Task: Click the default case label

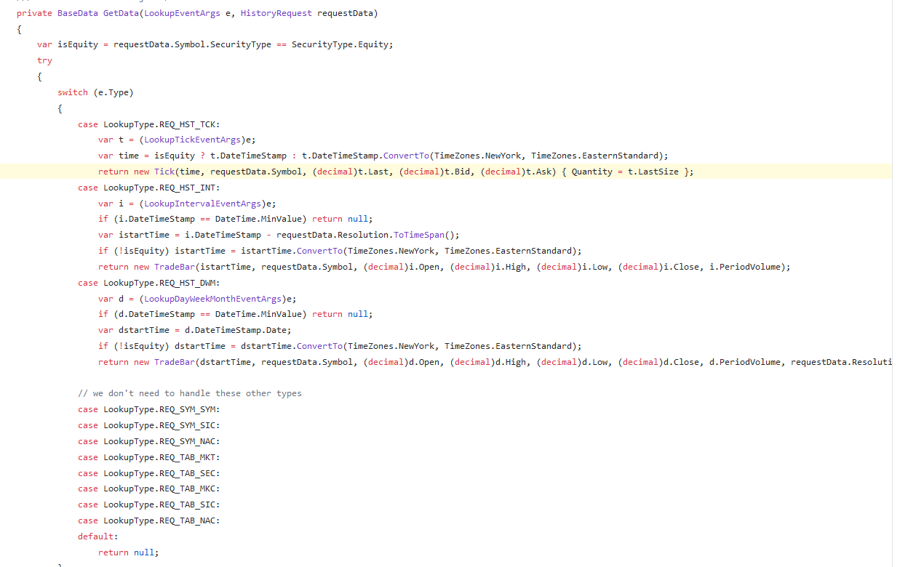Action: pos(93,536)
